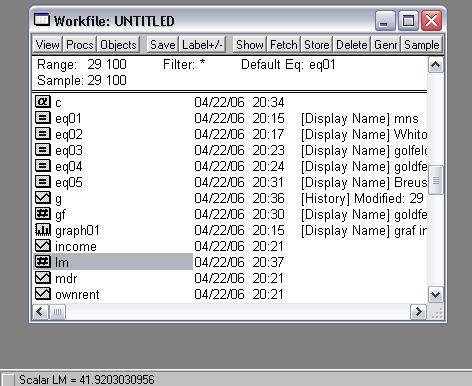Toggle Label+/- display
472x386 pixels.
pos(202,44)
